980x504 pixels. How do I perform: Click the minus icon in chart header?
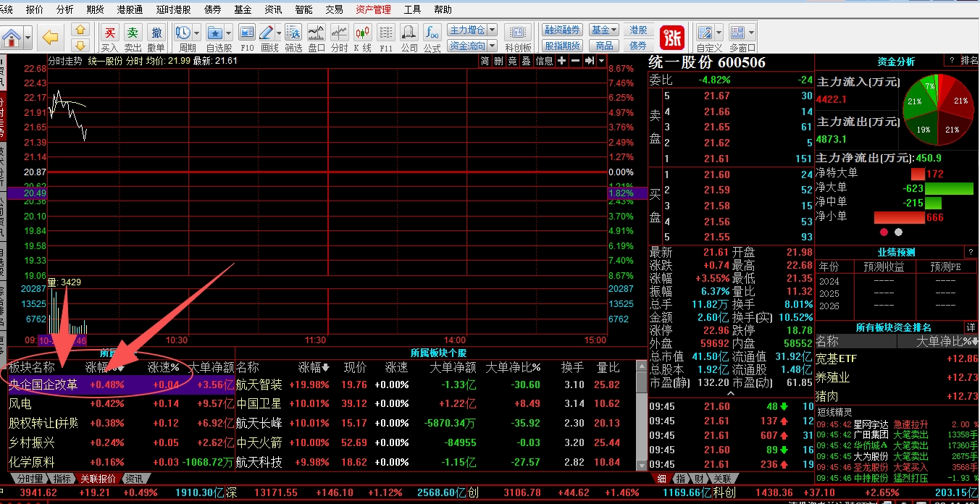click(x=575, y=61)
